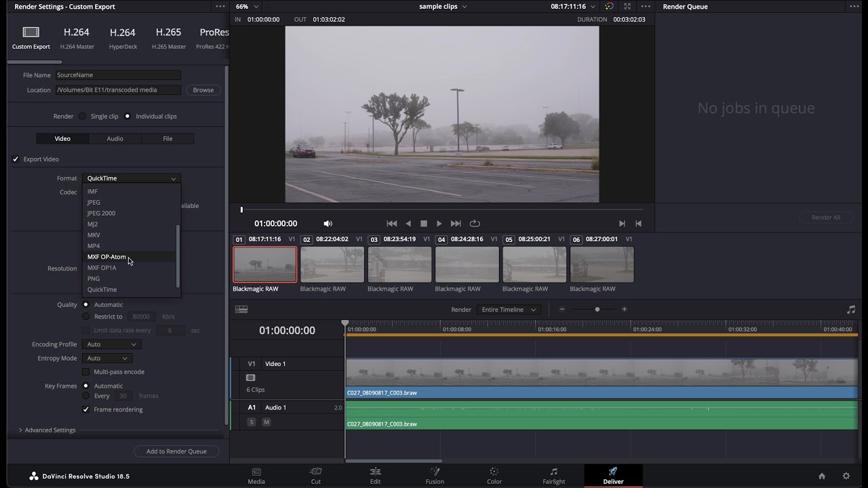This screenshot has height=488, width=868.
Task: Toggle bypass color grades icon in viewer
Action: (x=609, y=6)
